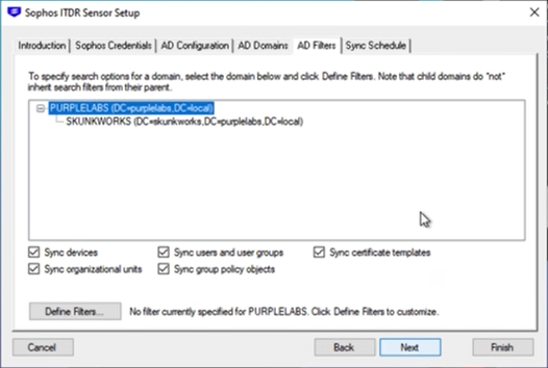This screenshot has height=368, width=548.
Task: Select the SKUNKWORKS child domain
Action: 185,122
